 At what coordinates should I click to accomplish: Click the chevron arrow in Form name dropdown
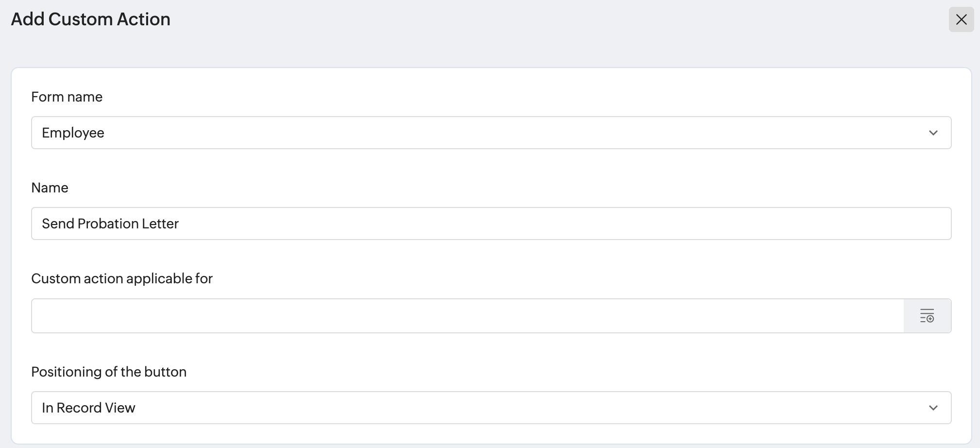tap(933, 133)
